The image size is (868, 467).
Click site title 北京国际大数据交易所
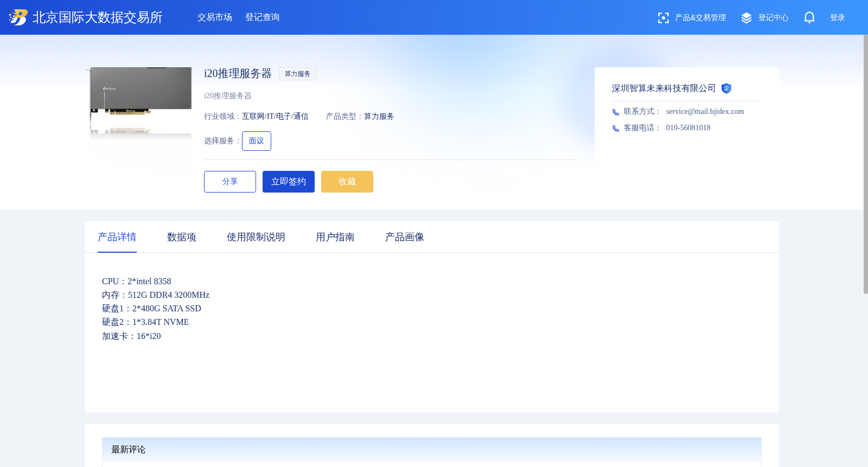98,17
